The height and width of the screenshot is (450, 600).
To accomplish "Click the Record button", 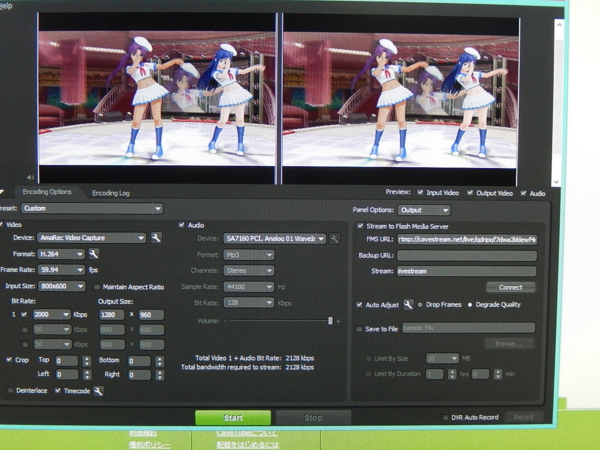I will [x=523, y=417].
